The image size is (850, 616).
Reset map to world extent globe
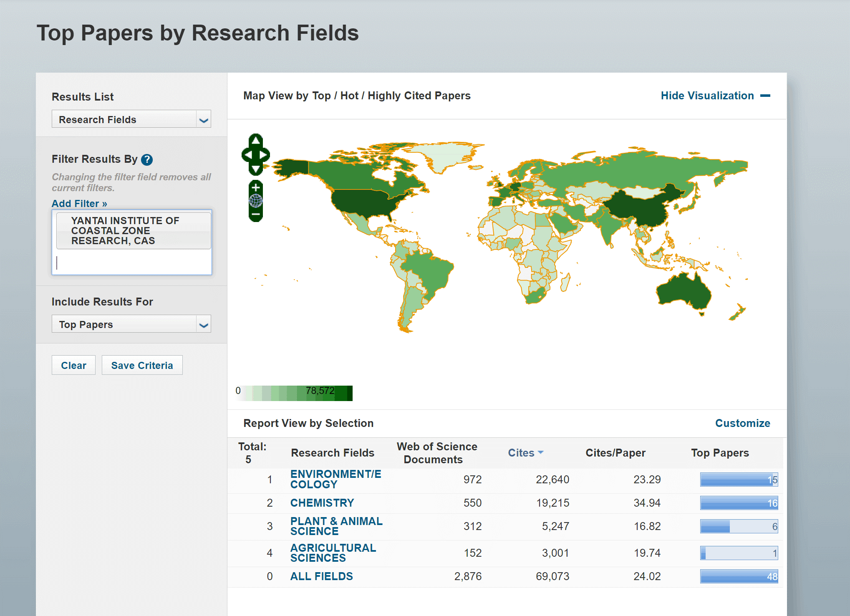coord(256,201)
